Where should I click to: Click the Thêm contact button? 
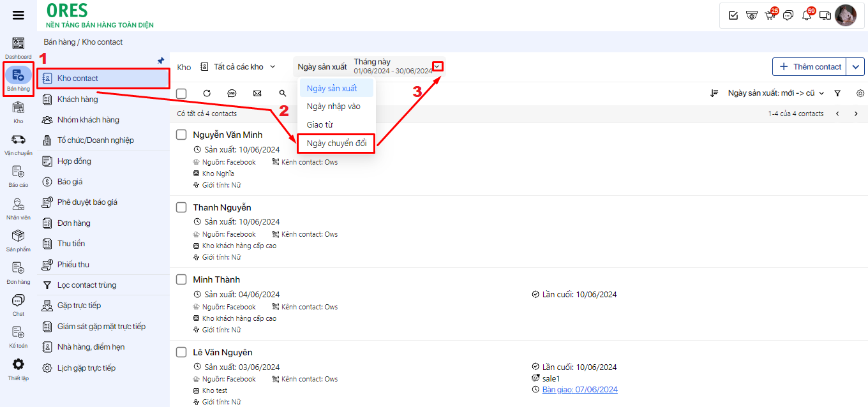coord(809,67)
